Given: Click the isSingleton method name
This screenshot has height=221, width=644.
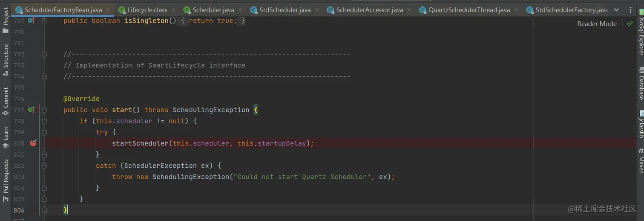Looking at the screenshot, I should click(x=146, y=21).
